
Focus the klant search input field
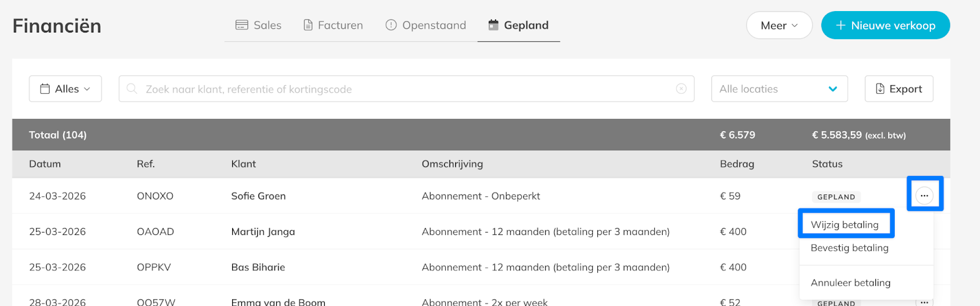coord(404,89)
